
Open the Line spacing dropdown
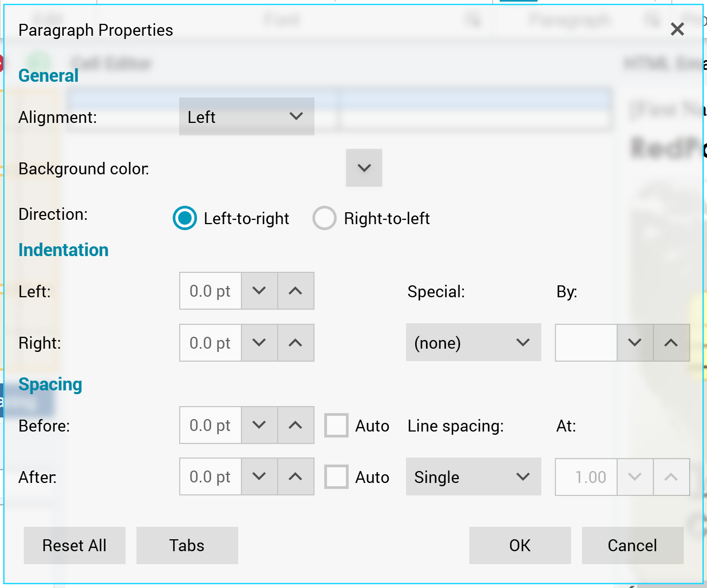473,477
